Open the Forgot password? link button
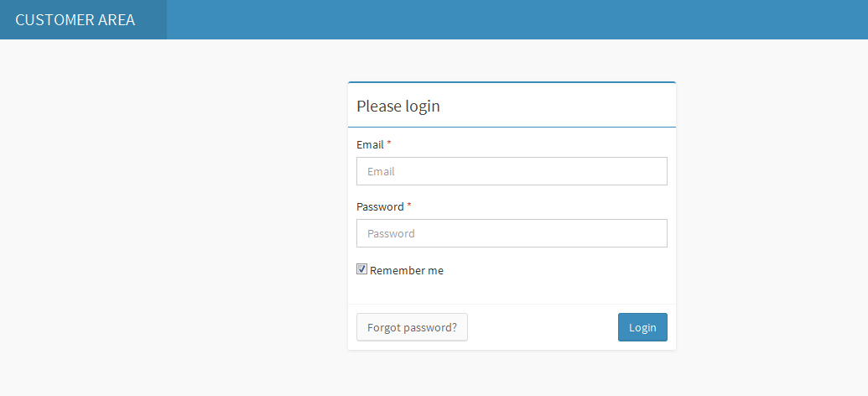Viewport: 868px width, 396px height. pyautogui.click(x=412, y=327)
